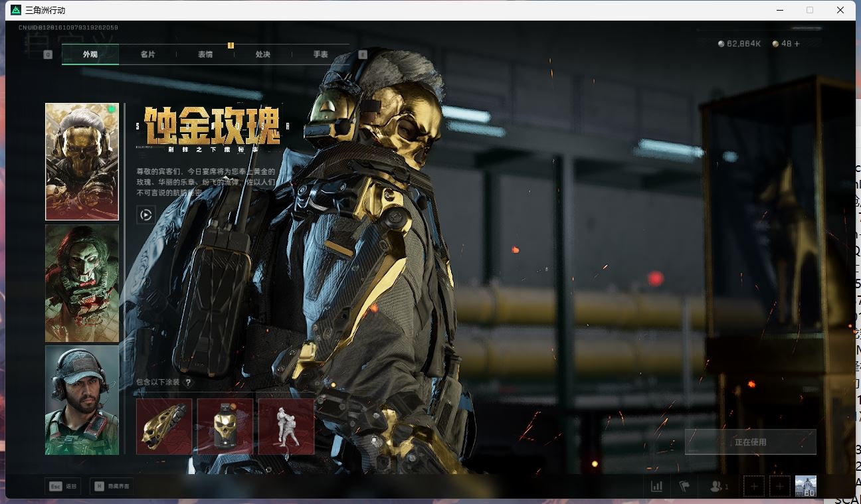
Task: Click the silver currency coin icon
Action: pyautogui.click(x=721, y=44)
